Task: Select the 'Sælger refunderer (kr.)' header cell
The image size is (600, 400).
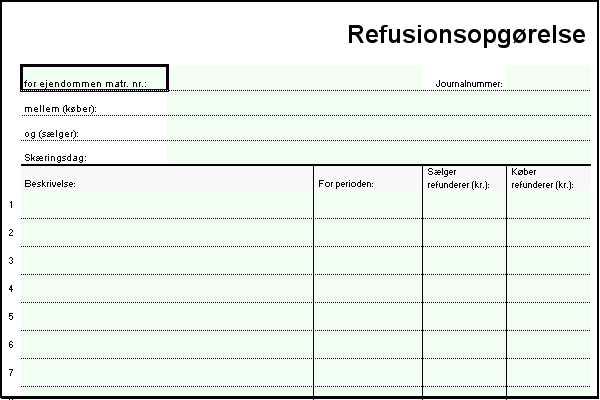Action: click(x=464, y=178)
